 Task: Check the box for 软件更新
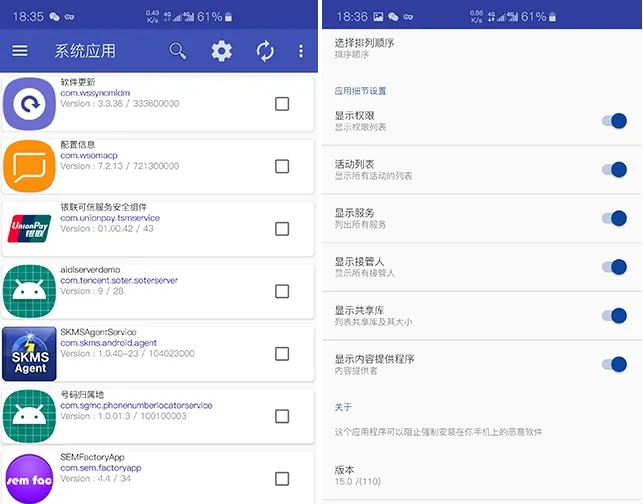282,104
